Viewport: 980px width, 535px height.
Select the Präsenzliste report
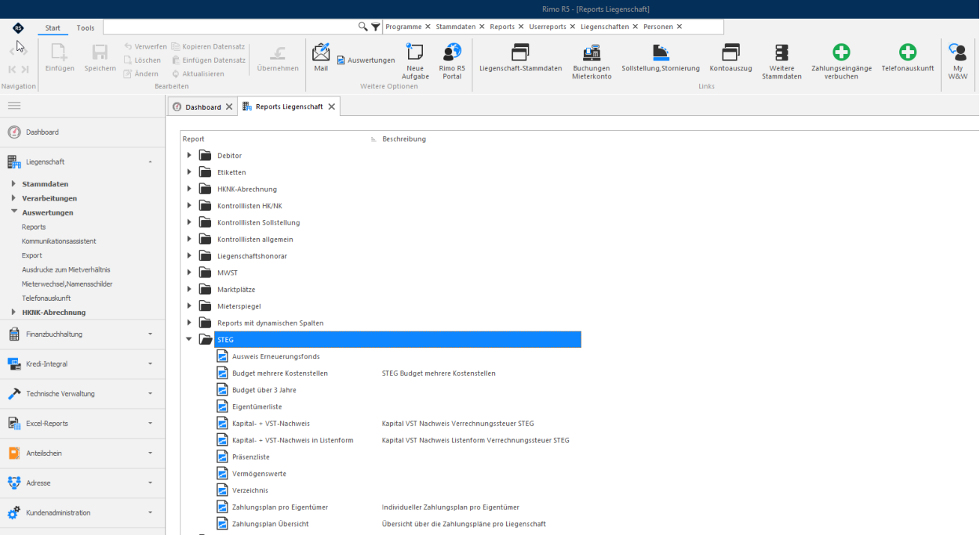[x=250, y=457]
